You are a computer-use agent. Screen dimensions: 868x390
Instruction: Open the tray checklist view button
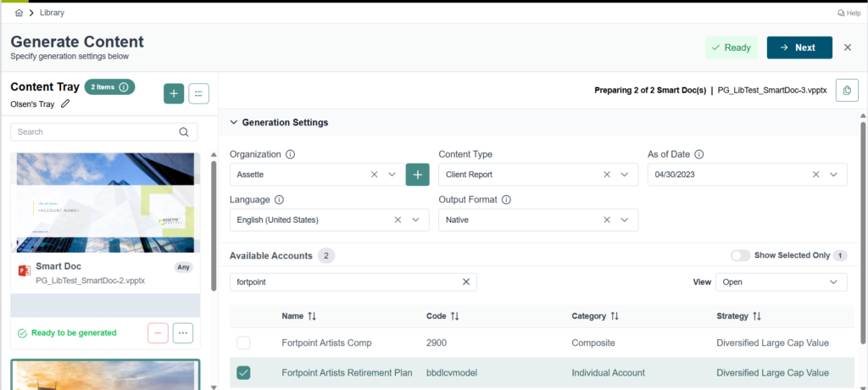click(x=198, y=93)
